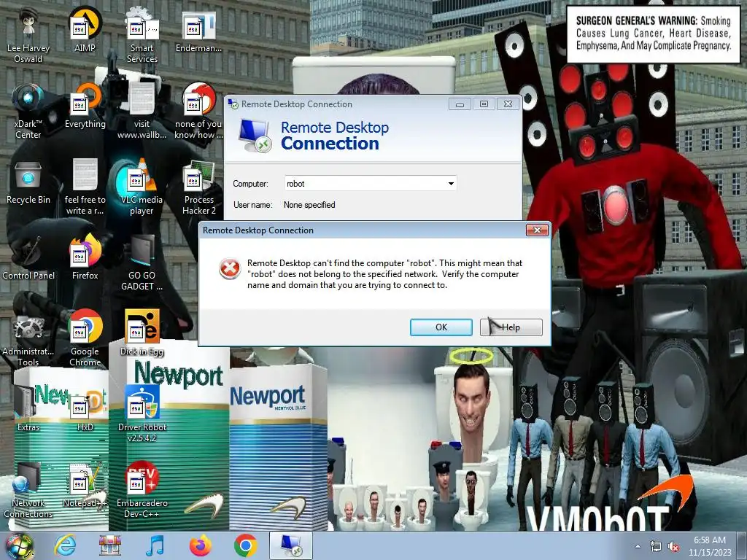Open the music note taskbar app

click(x=155, y=545)
